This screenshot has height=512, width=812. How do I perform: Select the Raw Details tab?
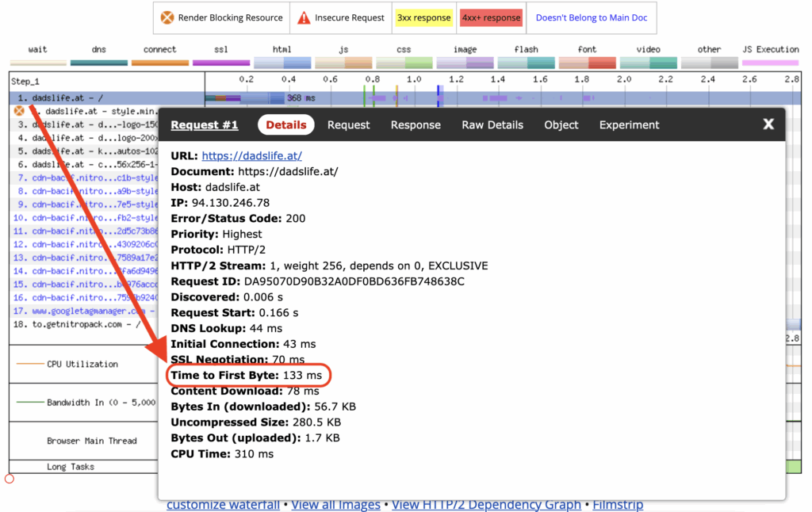click(492, 125)
